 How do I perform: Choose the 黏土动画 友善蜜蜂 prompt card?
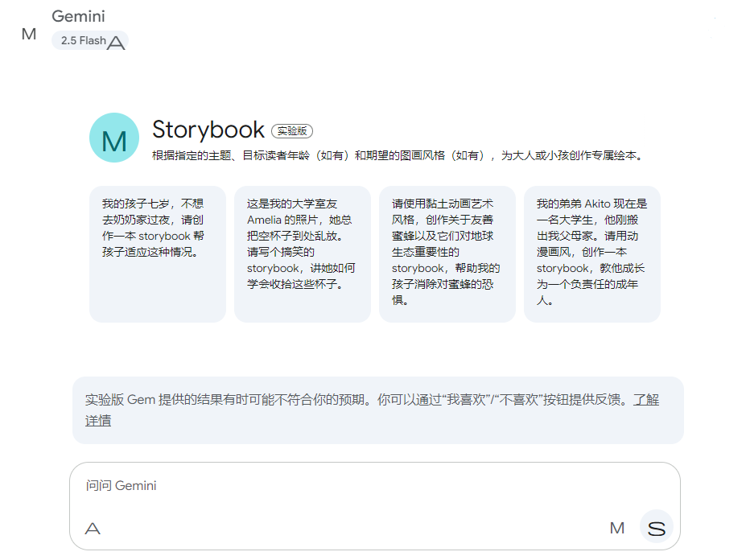pyautogui.click(x=447, y=254)
